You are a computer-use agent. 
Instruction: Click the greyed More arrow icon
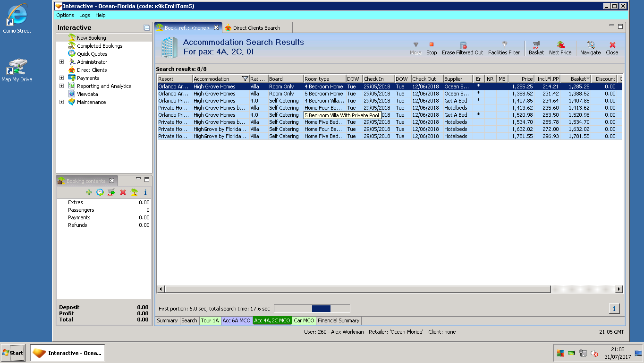pos(415,45)
